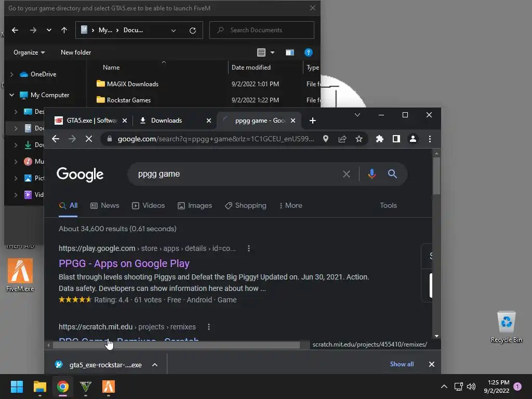The height and width of the screenshot is (399, 532).
Task: Open view options dropdown arrow
Action: coord(272,52)
